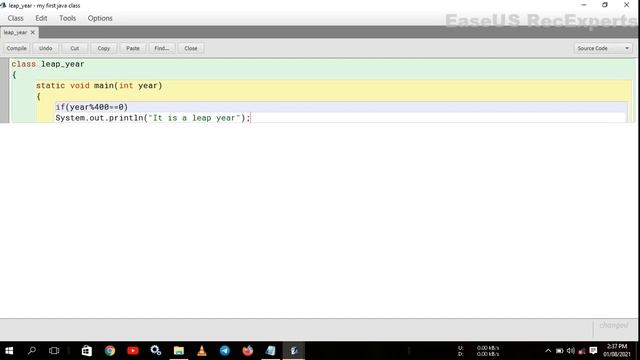Click the 'if(year%400==0)' code line
The height and width of the screenshot is (360, 640).
91,107
